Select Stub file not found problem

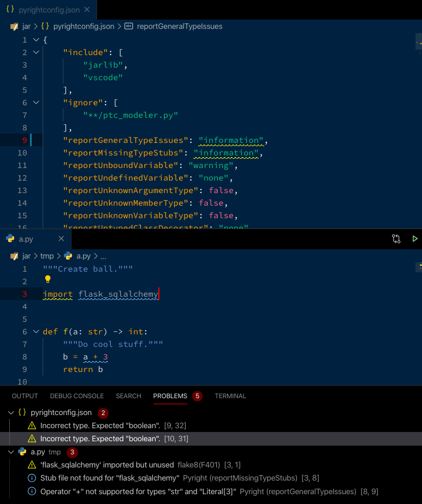(211, 478)
